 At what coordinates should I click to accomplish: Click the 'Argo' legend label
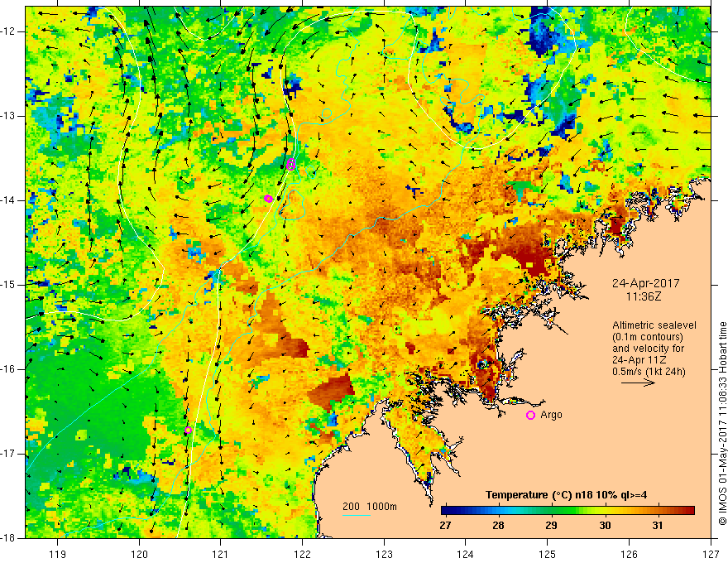pos(551,415)
